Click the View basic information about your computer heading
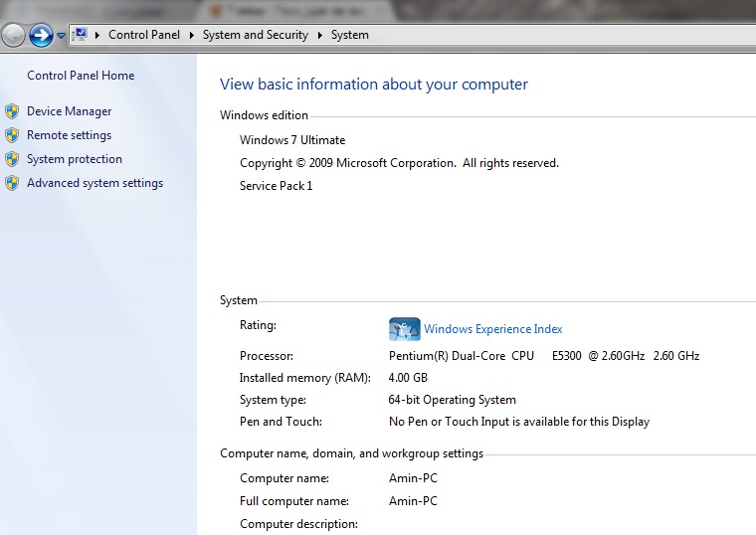The image size is (756, 535). [374, 85]
